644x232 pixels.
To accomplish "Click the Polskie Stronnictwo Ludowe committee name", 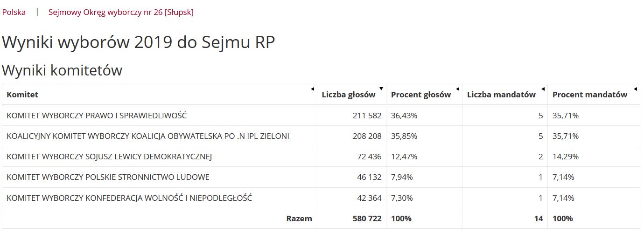I will click(x=108, y=177).
